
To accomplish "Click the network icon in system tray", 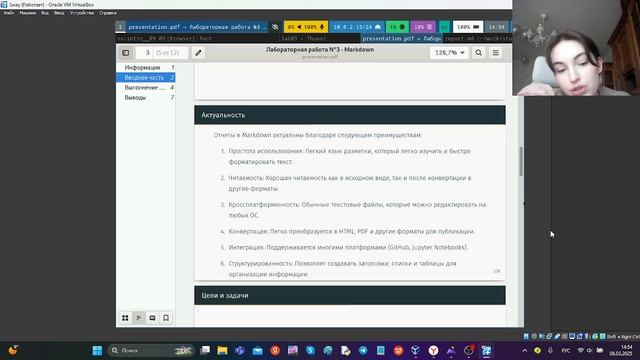I will click(580, 351).
